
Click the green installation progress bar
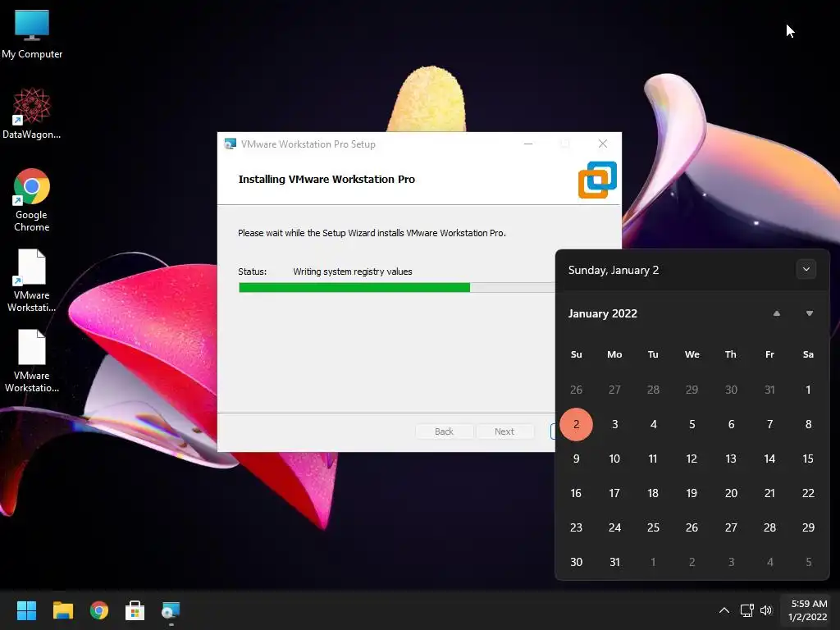point(354,288)
